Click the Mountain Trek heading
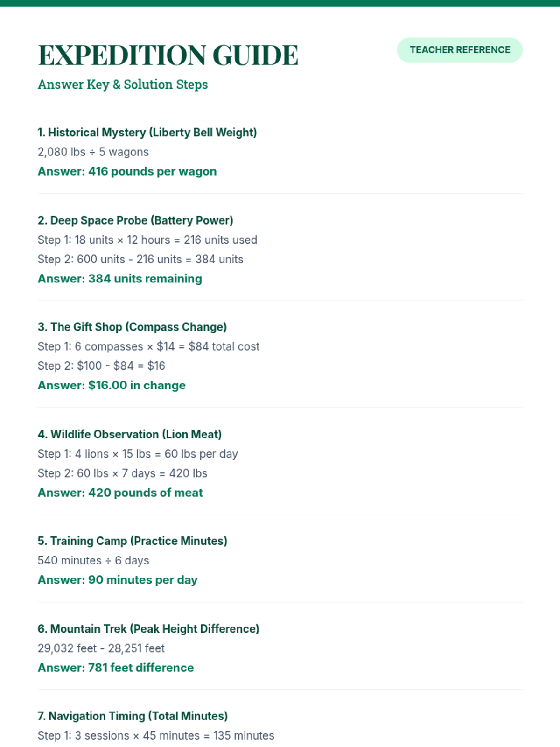Screen dimensions: 560x747 148,629
